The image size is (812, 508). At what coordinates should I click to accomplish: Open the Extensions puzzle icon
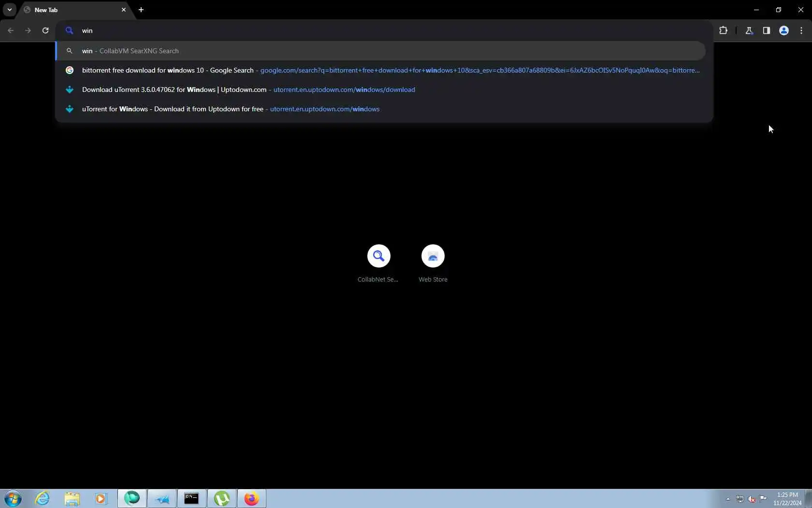click(x=724, y=30)
